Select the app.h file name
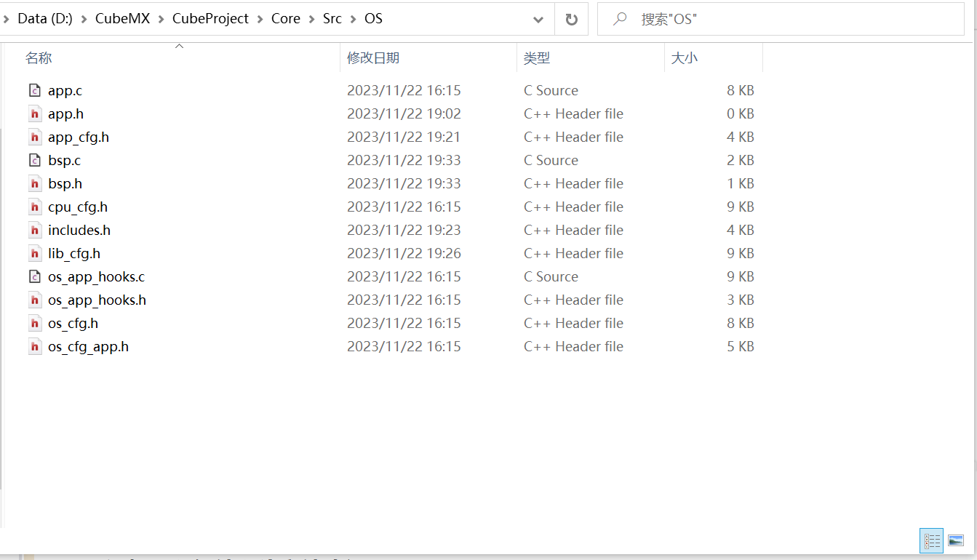The image size is (977, 560). [x=65, y=113]
